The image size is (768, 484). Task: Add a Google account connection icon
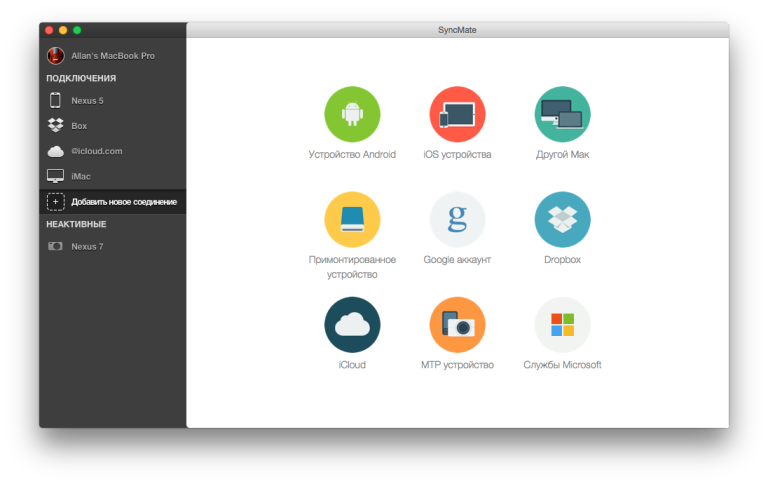click(457, 219)
